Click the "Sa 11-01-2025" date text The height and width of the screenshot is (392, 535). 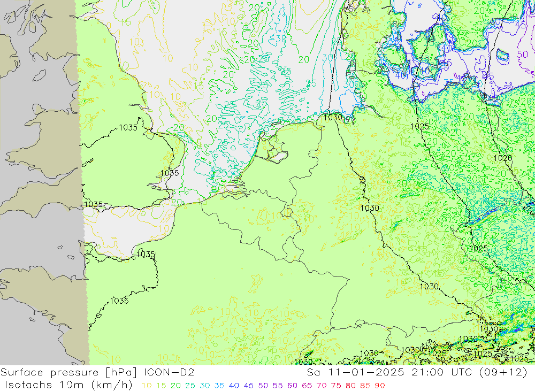[356, 372]
